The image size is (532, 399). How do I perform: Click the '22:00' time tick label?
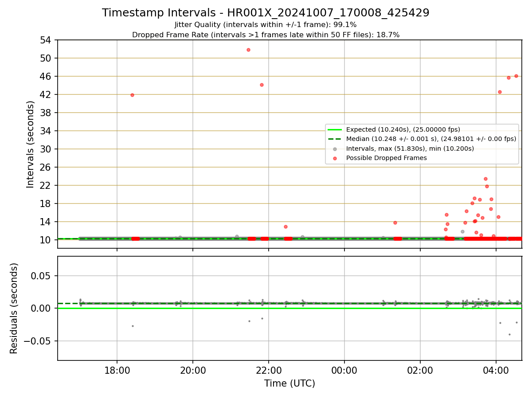pos(269,370)
